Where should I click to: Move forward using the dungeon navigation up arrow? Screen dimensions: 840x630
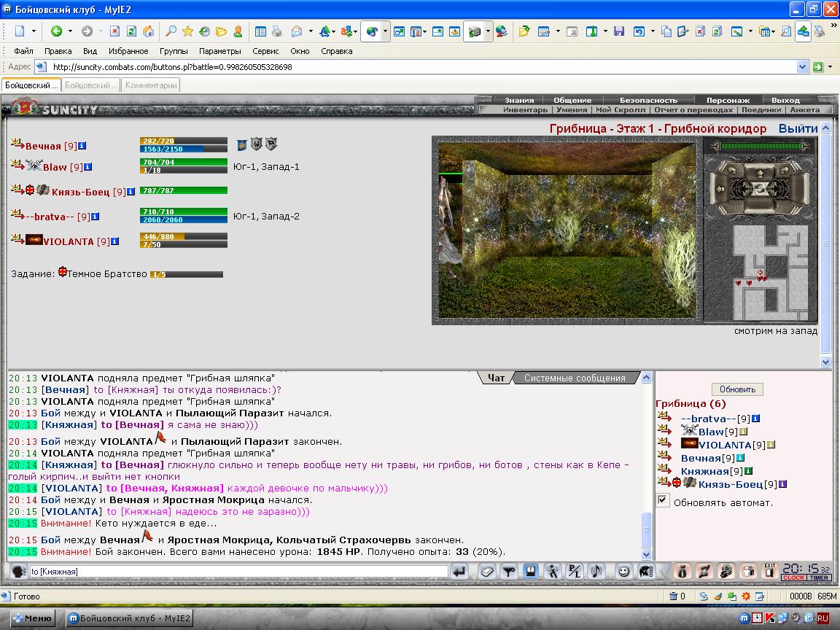(759, 174)
